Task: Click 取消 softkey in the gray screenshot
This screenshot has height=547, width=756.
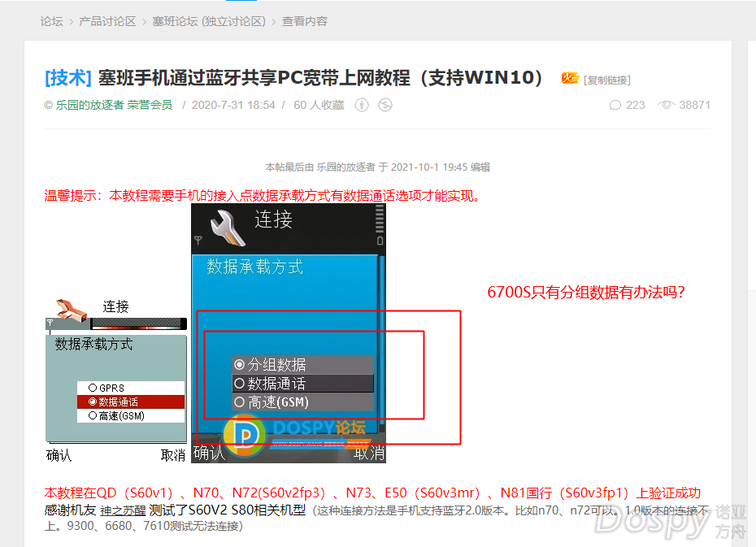Action: (x=173, y=455)
